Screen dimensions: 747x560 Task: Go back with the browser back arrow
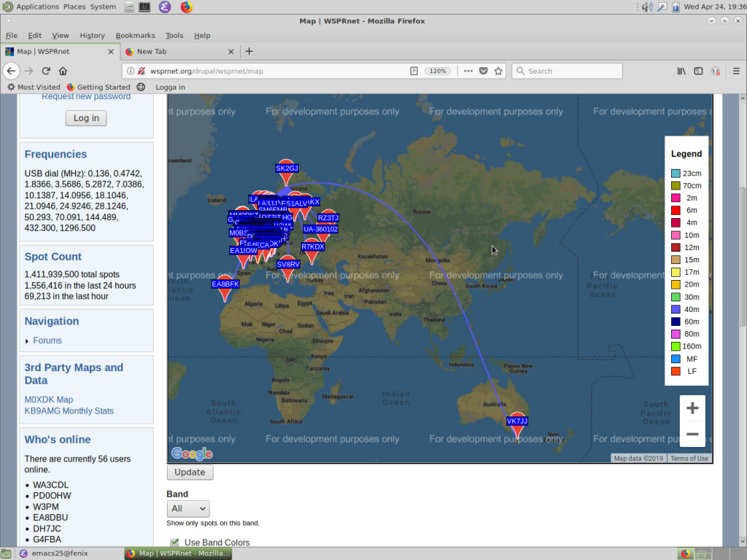pos(12,71)
